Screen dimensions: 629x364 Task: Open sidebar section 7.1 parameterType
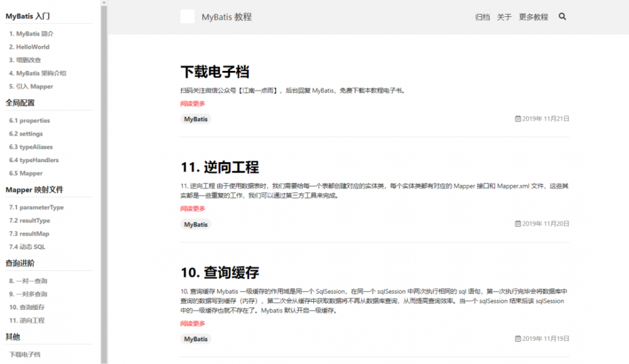[x=36, y=207]
